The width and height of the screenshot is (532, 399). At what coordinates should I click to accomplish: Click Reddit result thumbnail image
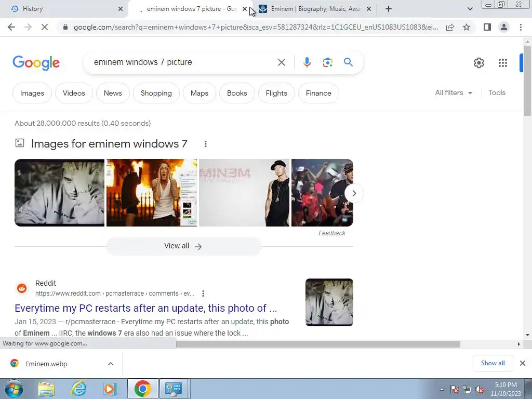(329, 302)
